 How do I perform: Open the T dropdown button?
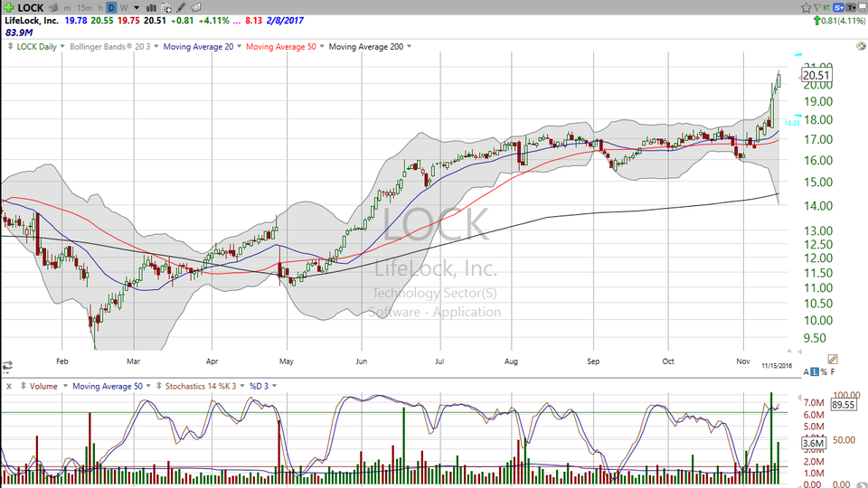pyautogui.click(x=851, y=8)
